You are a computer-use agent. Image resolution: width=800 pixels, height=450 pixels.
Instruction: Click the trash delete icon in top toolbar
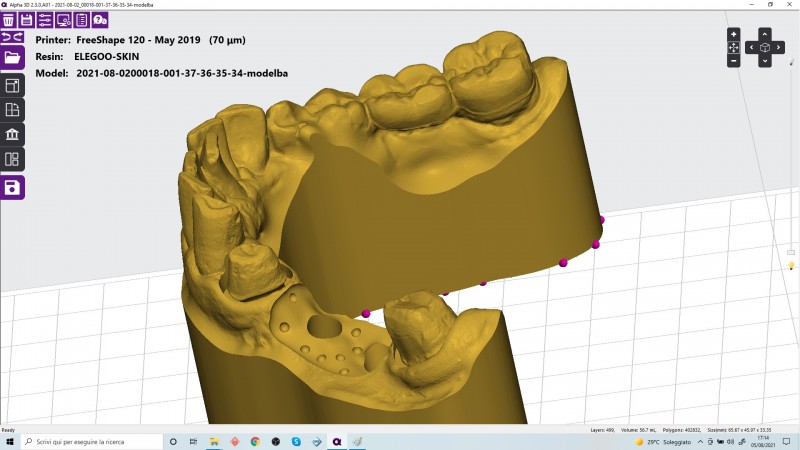tap(8, 20)
